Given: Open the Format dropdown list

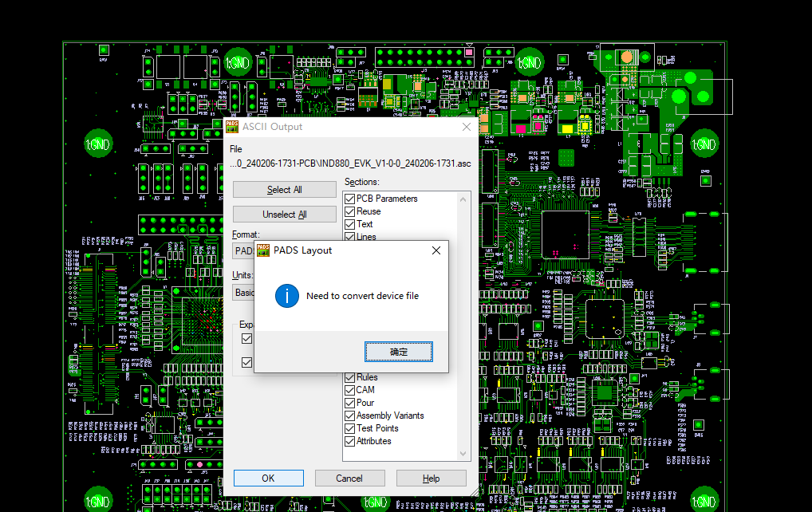Looking at the screenshot, I should (242, 251).
